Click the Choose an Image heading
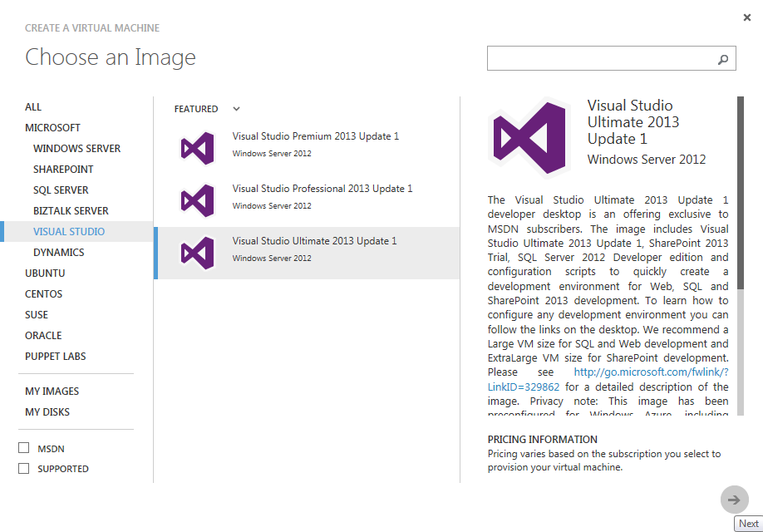 [x=111, y=57]
